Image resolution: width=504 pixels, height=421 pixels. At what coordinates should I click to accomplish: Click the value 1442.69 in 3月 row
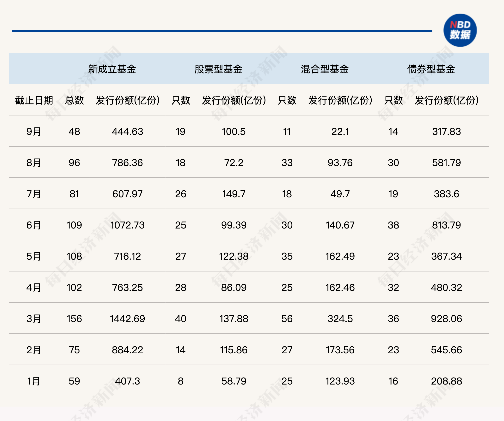coord(128,319)
